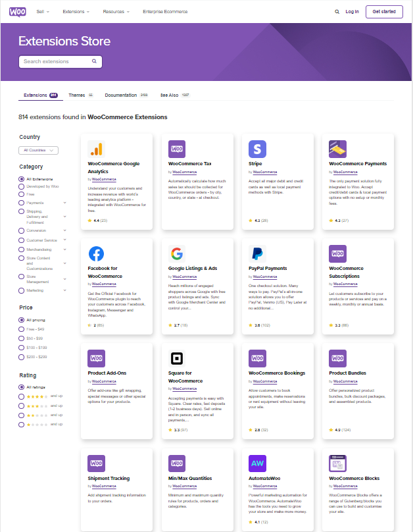The height and width of the screenshot is (532, 413).
Task: Open the Shipment Tracking title link
Action: [x=109, y=479]
